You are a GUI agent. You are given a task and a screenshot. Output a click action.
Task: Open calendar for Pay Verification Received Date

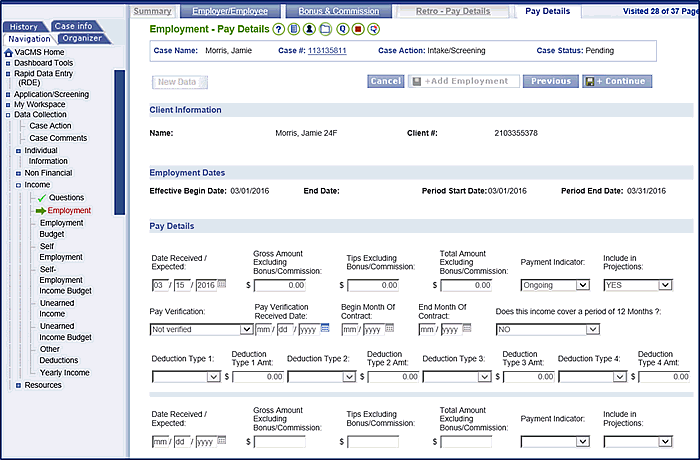325,328
